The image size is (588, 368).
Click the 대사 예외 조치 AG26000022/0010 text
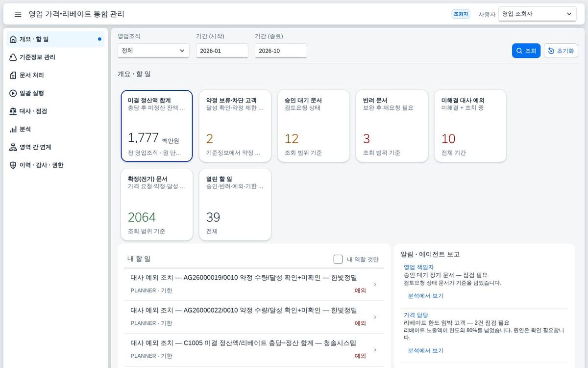pos(244,310)
